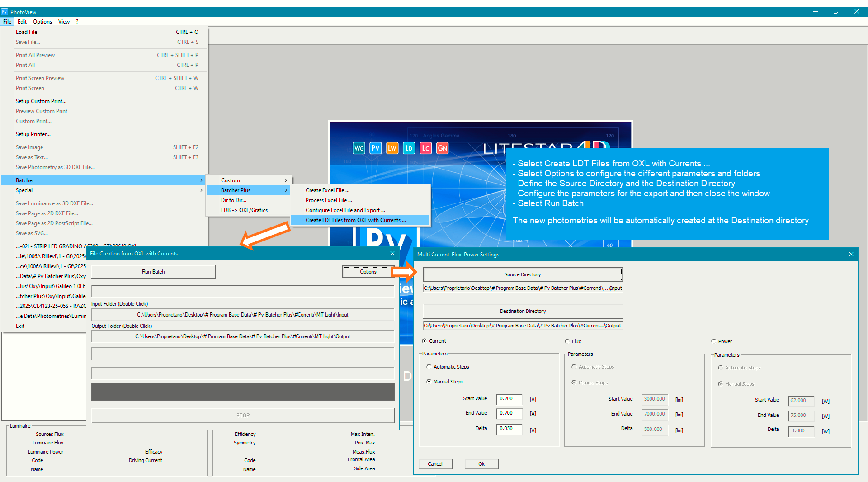Select Load File menu entry
This screenshot has height=482, width=868.
(103, 32)
